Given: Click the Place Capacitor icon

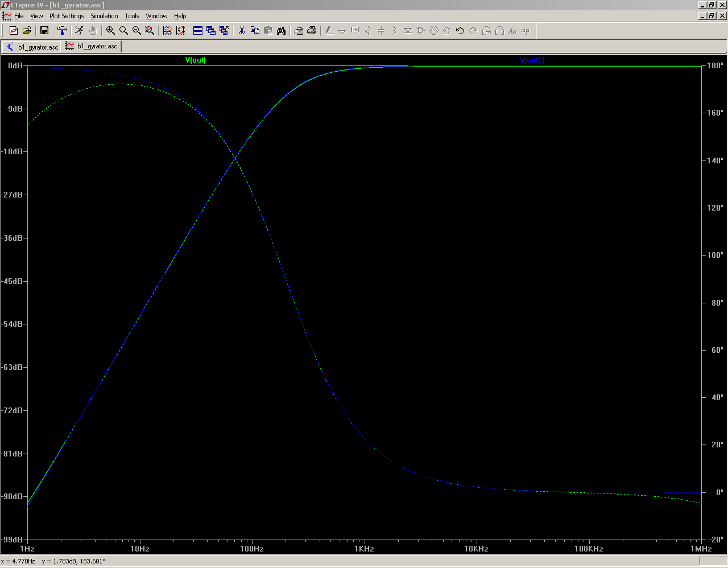Looking at the screenshot, I should pyautogui.click(x=381, y=31).
